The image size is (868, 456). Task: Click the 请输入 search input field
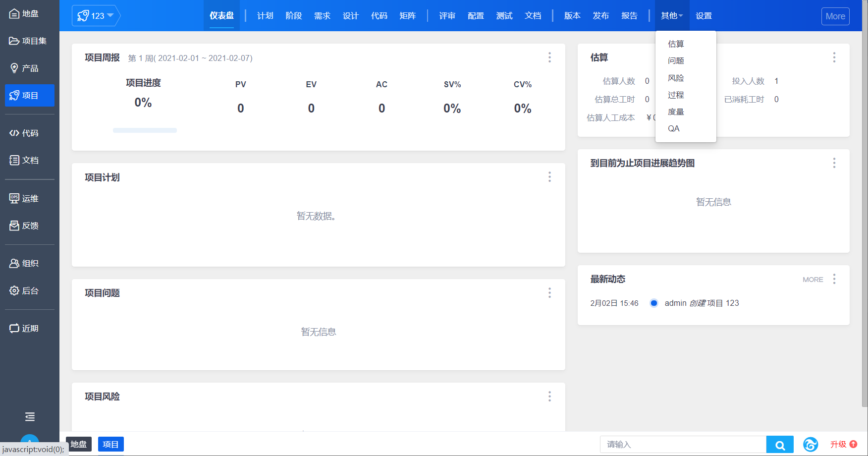(x=683, y=445)
